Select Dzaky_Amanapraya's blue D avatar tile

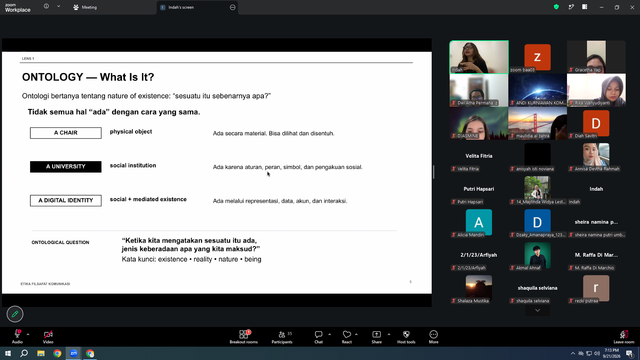(537, 222)
